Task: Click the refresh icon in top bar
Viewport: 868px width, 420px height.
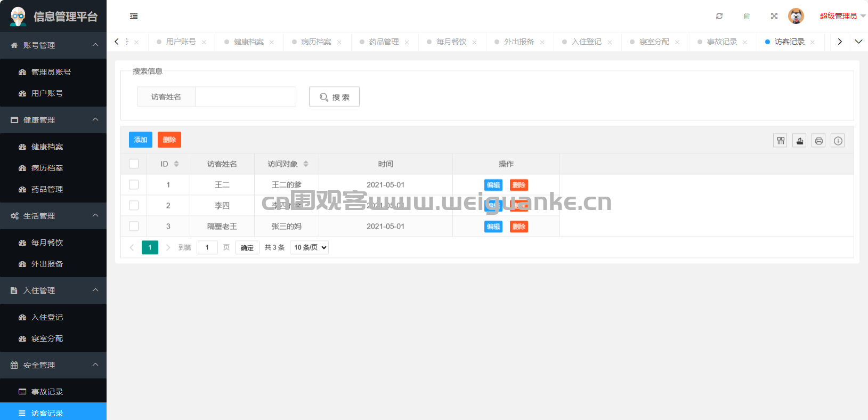Action: pyautogui.click(x=719, y=16)
